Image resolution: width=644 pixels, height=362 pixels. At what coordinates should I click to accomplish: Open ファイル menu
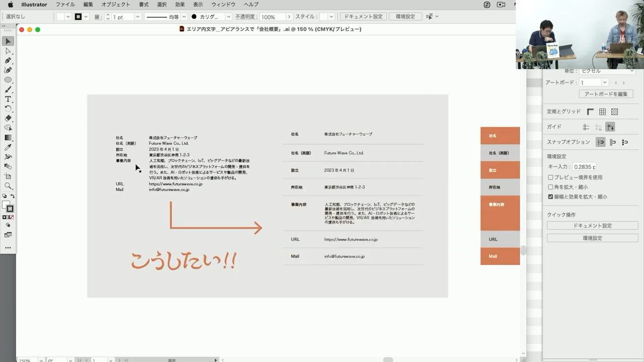65,5
